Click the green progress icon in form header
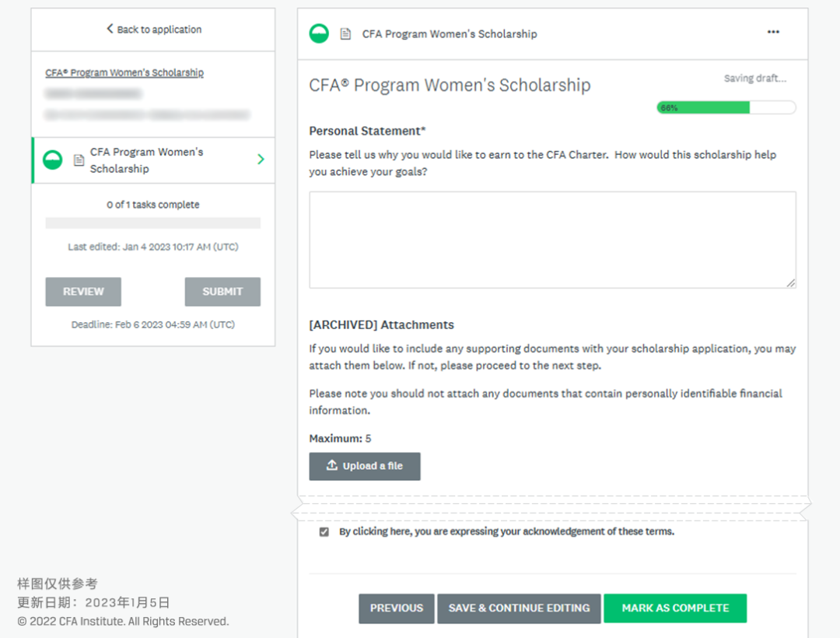Screen dimensions: 840x638 pyautogui.click(x=319, y=33)
